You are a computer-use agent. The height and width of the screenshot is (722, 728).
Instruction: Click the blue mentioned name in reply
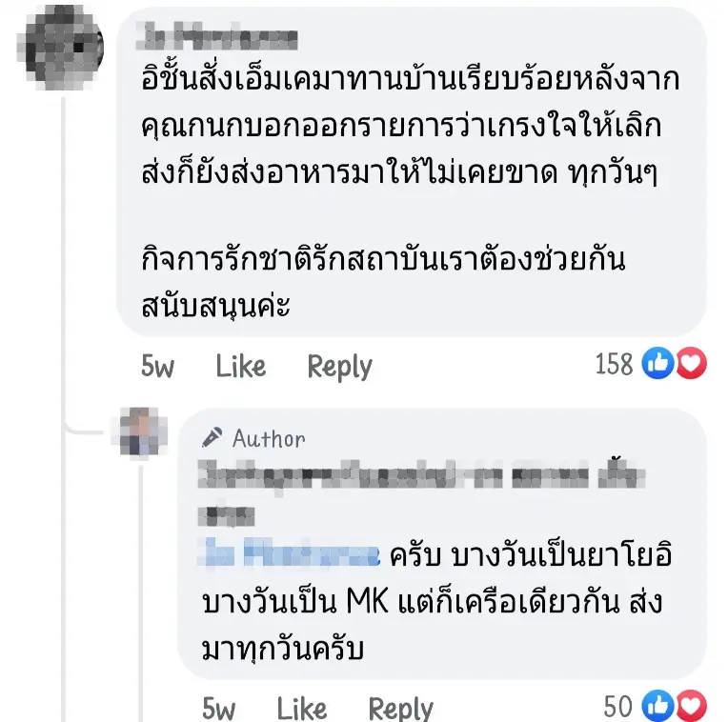point(292,553)
